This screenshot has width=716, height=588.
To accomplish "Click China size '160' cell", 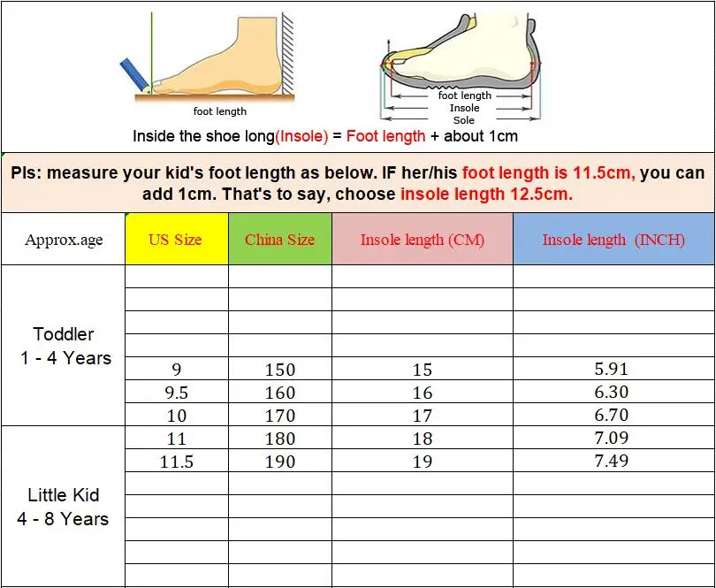I will 280,392.
